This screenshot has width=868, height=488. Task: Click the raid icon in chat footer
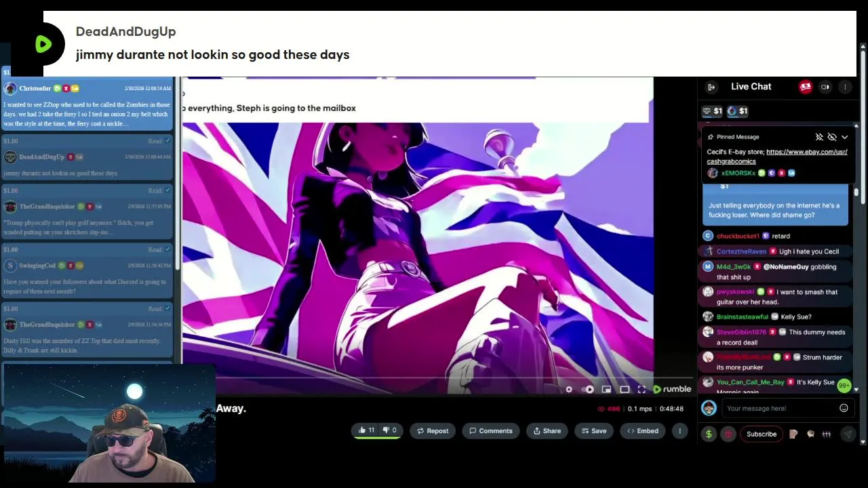pyautogui.click(x=810, y=434)
